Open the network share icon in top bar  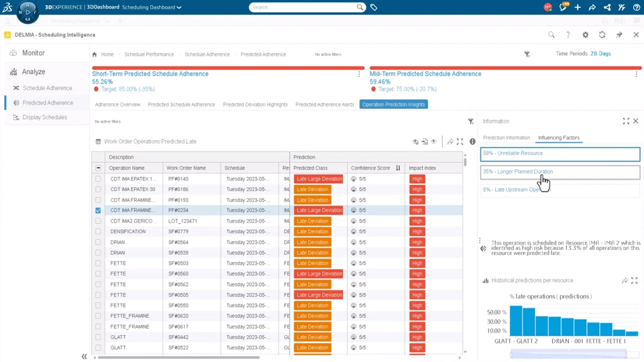[x=607, y=7]
